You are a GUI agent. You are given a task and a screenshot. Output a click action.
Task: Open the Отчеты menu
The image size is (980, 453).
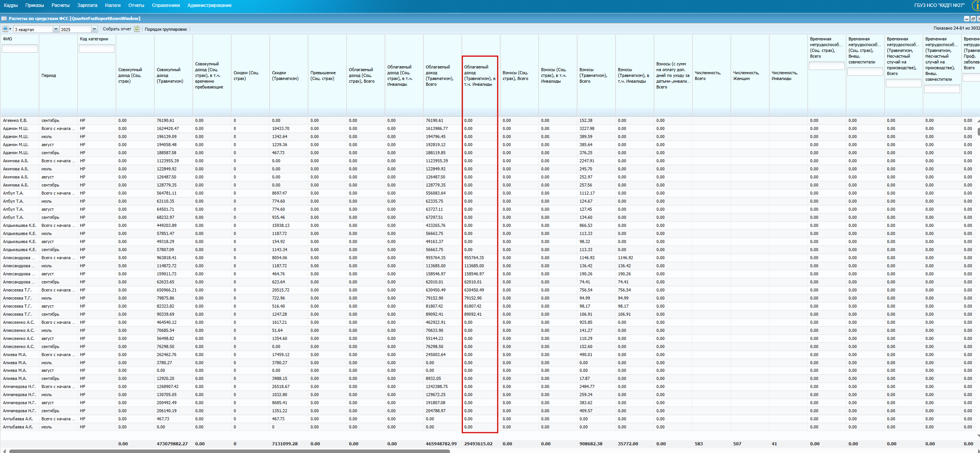(x=136, y=5)
